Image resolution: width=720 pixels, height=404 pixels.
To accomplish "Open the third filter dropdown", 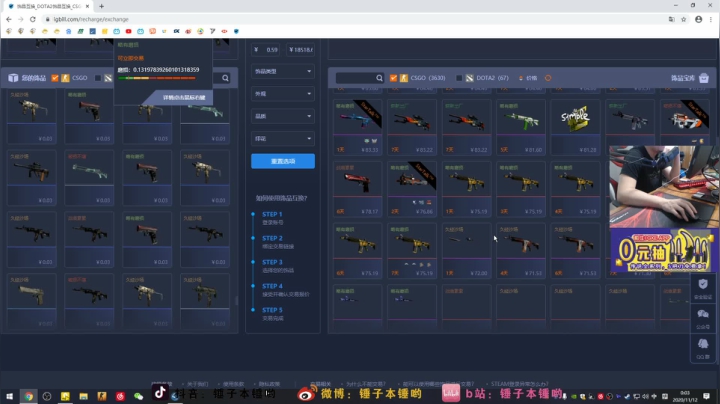I will click(x=283, y=116).
